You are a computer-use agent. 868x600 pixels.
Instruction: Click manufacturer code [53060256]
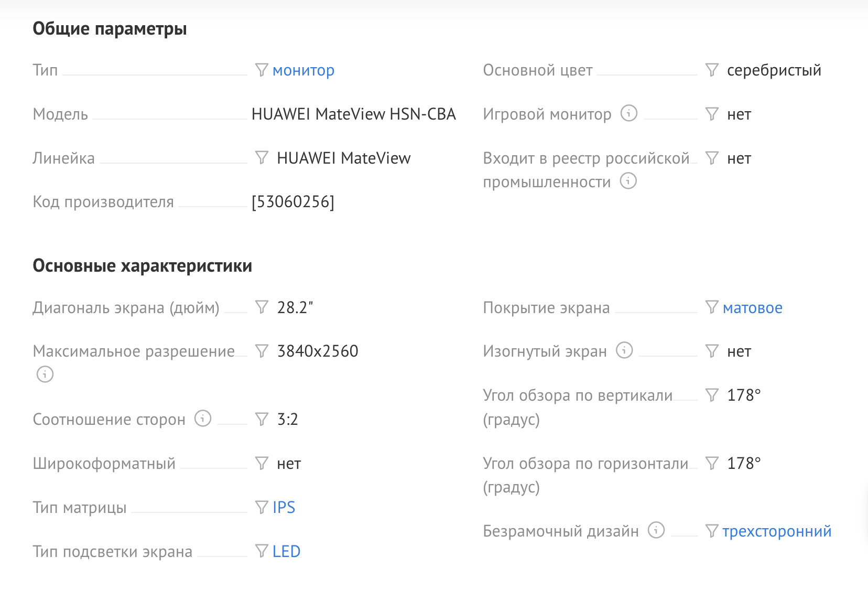[x=293, y=202]
